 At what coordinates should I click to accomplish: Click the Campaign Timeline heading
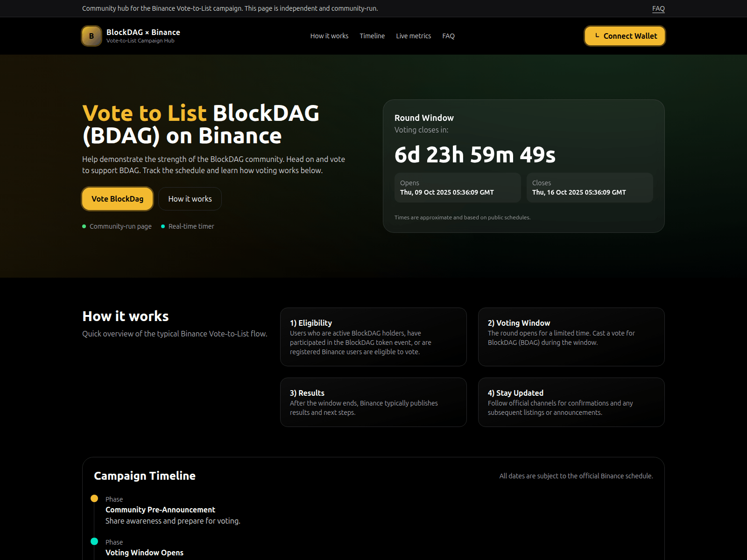pos(145,476)
